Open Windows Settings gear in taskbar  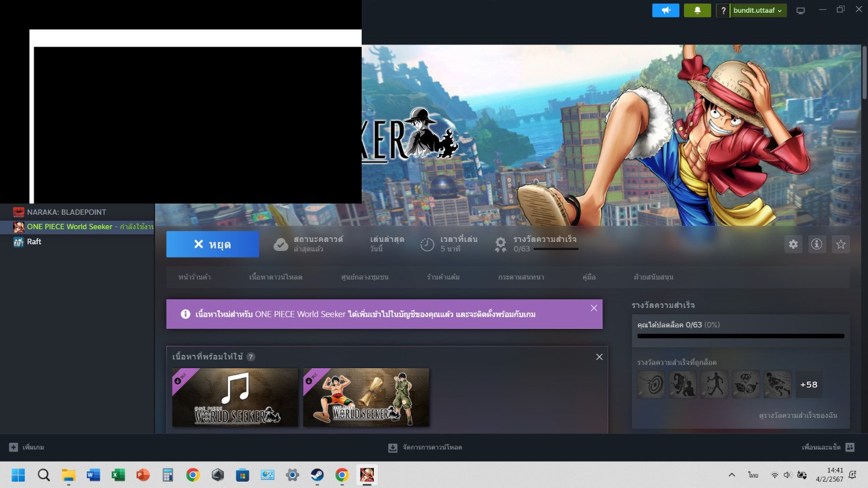(292, 475)
